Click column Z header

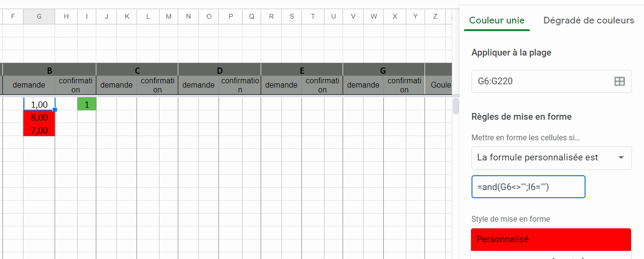(x=435, y=16)
